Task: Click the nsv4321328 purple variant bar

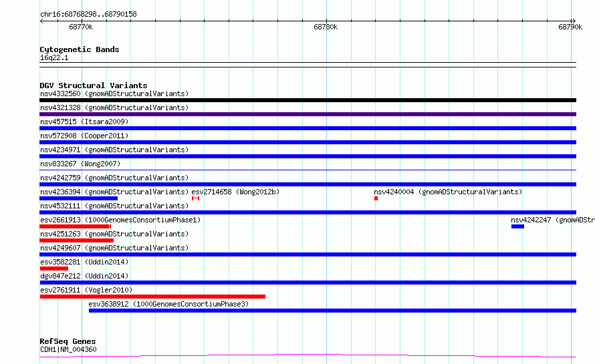Action: [x=308, y=114]
